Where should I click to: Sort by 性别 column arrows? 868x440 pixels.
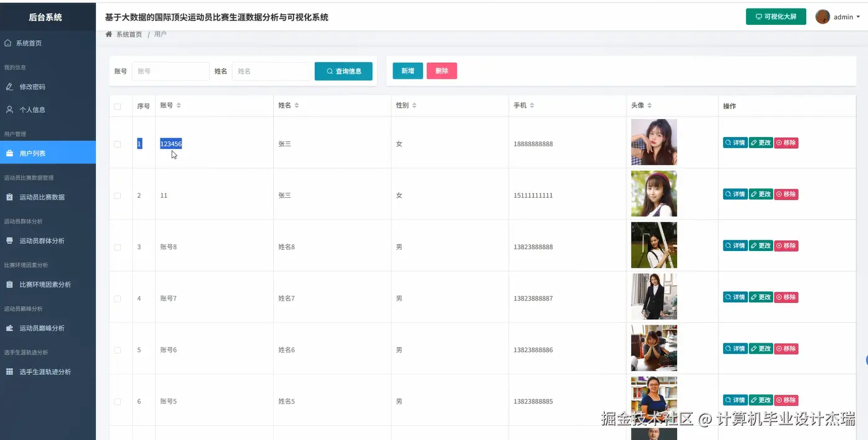414,106
